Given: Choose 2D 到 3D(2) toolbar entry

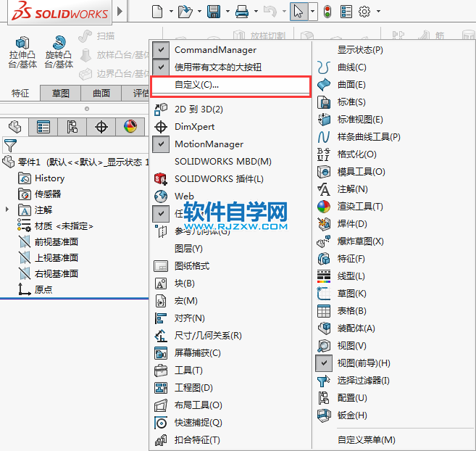Looking at the screenshot, I should [x=230, y=109].
